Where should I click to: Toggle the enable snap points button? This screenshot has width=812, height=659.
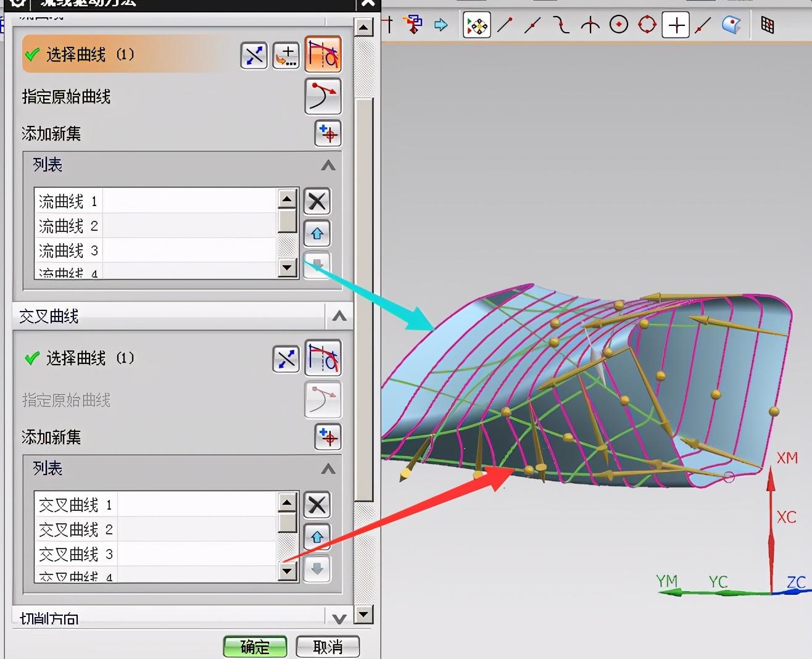pyautogui.click(x=476, y=25)
